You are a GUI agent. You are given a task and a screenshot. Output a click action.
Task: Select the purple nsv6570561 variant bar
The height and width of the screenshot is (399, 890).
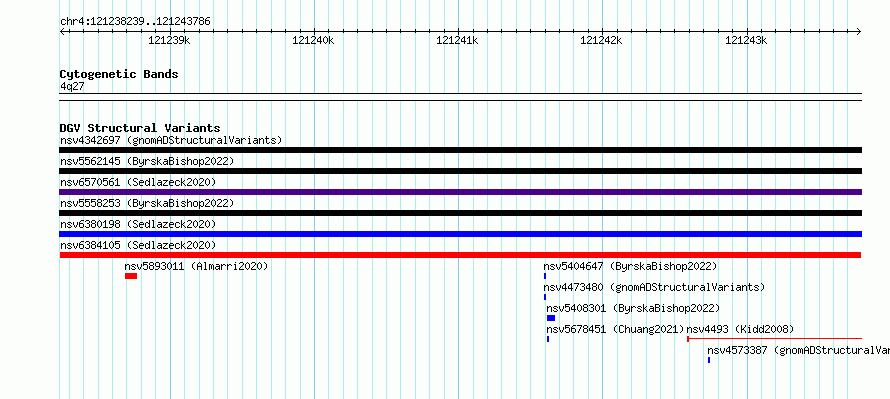coord(460,192)
